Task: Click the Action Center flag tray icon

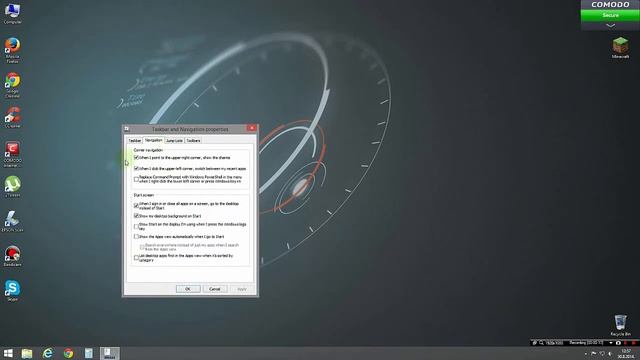Action: click(593, 354)
